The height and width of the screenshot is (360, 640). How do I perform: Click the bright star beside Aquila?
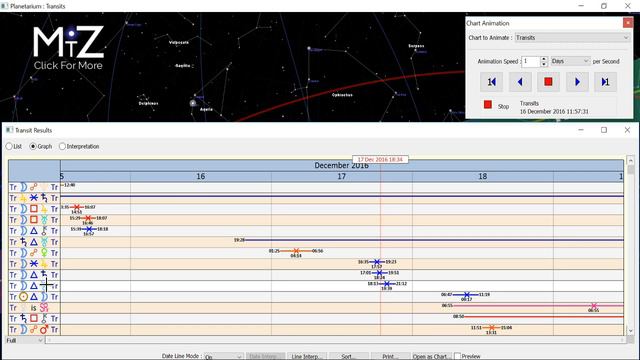(193, 103)
